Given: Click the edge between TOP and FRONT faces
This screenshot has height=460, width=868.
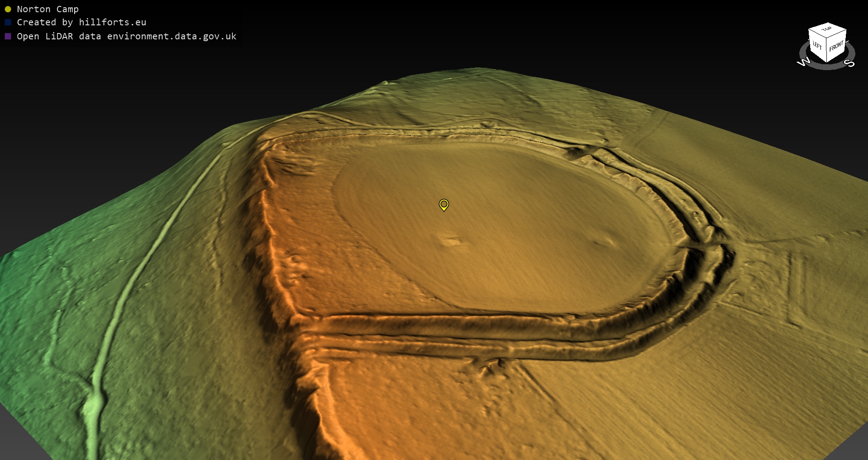Looking at the screenshot, I should pos(837,34).
